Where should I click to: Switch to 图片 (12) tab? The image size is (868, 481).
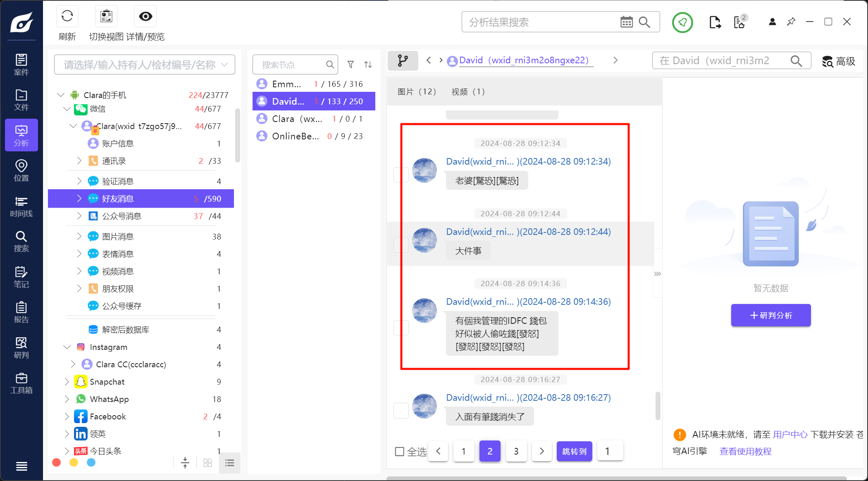(x=417, y=92)
